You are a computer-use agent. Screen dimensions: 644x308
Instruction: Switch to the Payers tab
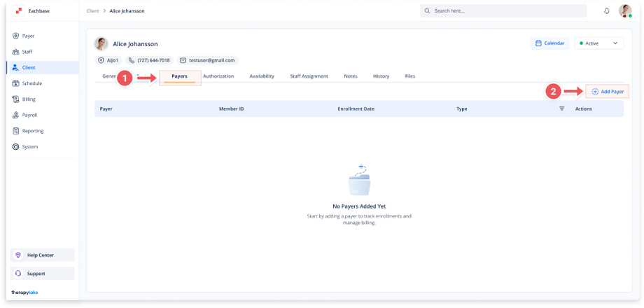[x=179, y=76]
